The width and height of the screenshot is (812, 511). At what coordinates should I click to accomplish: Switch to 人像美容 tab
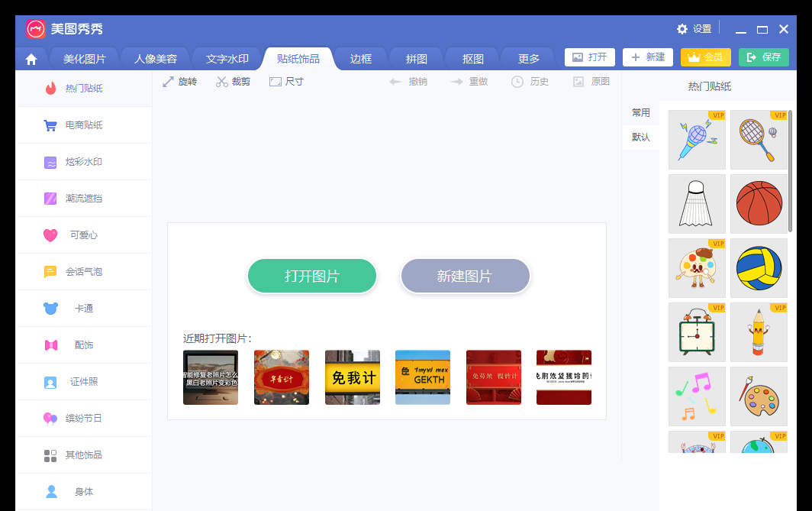click(x=156, y=59)
